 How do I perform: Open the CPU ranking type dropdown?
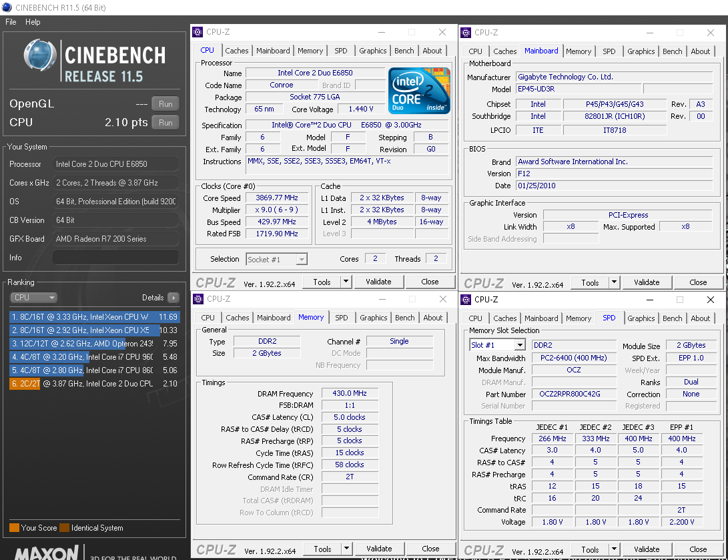(x=33, y=298)
